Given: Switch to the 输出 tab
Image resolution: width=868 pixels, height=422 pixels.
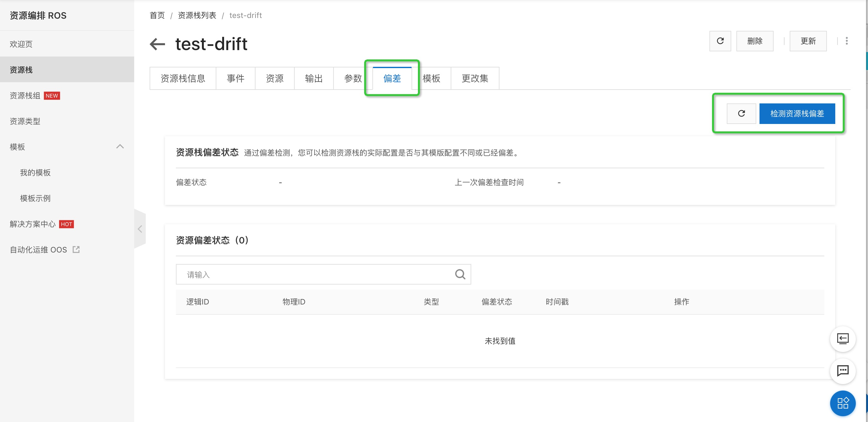Looking at the screenshot, I should [314, 79].
